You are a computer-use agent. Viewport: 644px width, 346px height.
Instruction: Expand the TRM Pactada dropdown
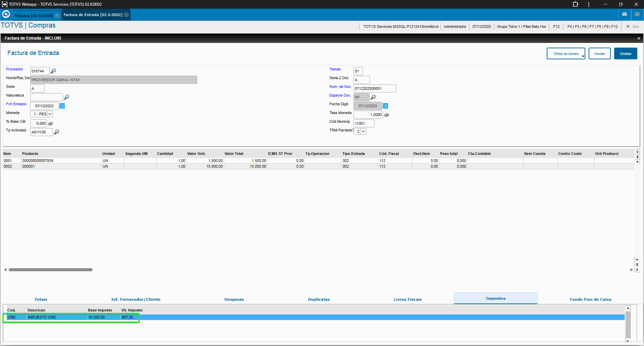[363, 131]
